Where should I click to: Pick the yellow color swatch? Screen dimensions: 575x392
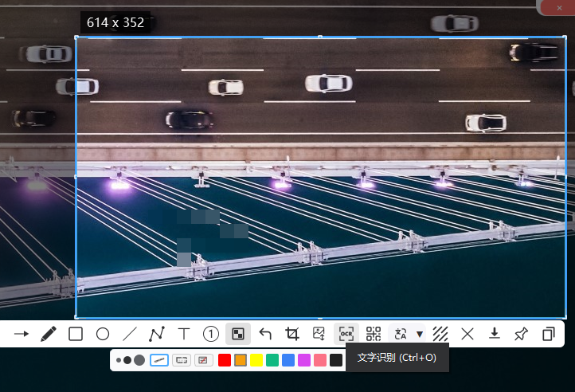click(256, 360)
